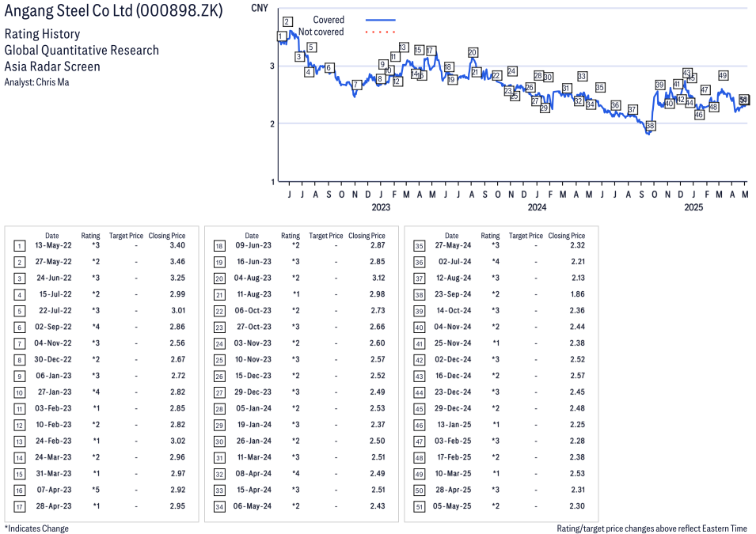
Task: Click the Analyst: Chris Ma text
Action: [36, 82]
